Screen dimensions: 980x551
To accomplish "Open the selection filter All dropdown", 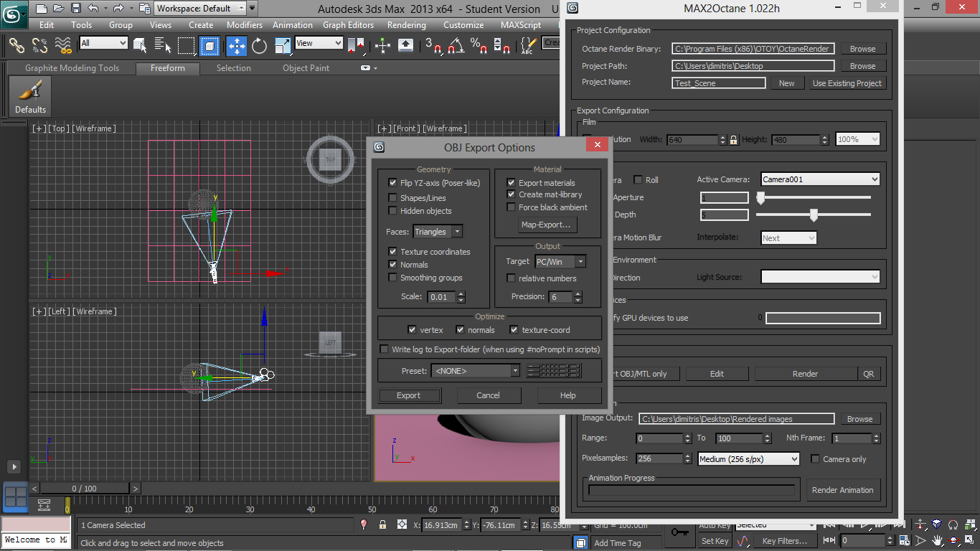I will tap(104, 43).
